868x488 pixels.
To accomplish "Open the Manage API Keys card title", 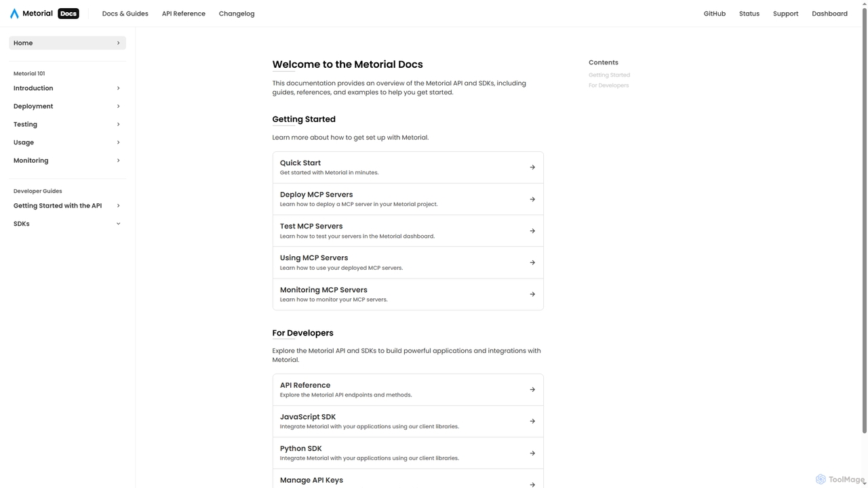I will click(x=311, y=481).
